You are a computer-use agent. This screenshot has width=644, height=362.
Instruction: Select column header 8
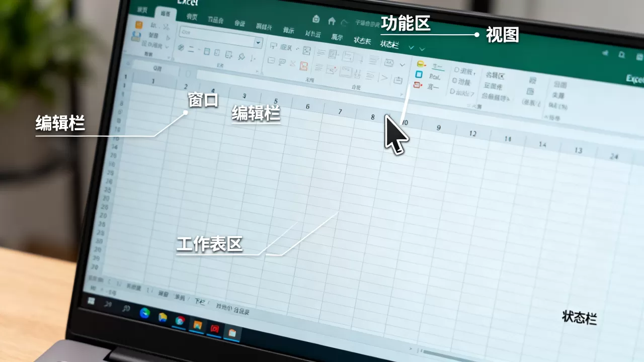(372, 117)
